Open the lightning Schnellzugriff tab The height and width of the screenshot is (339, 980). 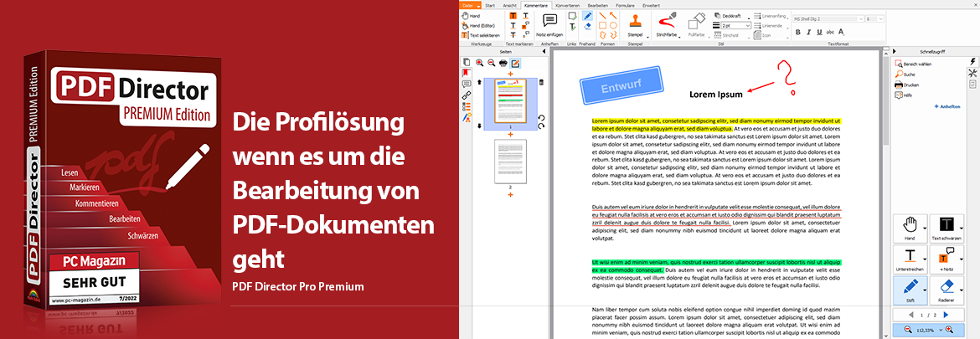coord(972,62)
